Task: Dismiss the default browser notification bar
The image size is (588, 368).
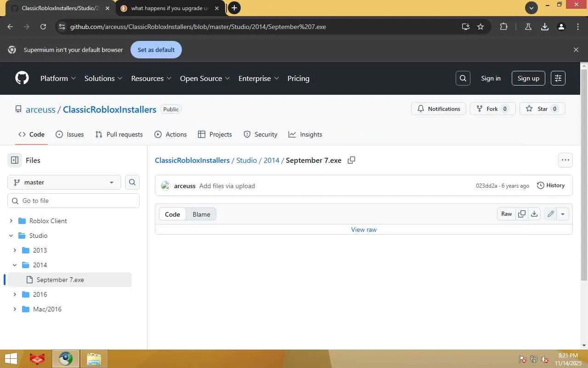Action: click(576, 50)
